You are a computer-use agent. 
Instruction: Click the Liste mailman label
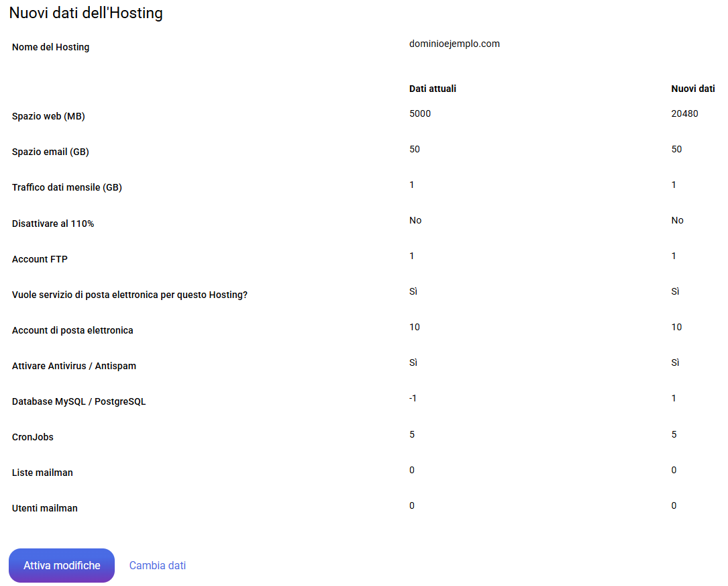click(42, 473)
